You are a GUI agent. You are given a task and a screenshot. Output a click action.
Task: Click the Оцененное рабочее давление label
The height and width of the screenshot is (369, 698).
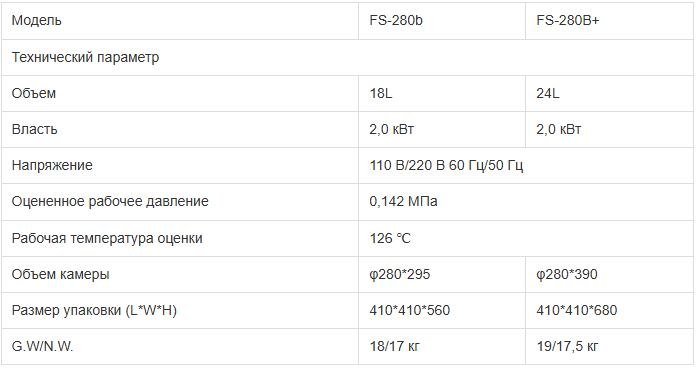point(110,202)
